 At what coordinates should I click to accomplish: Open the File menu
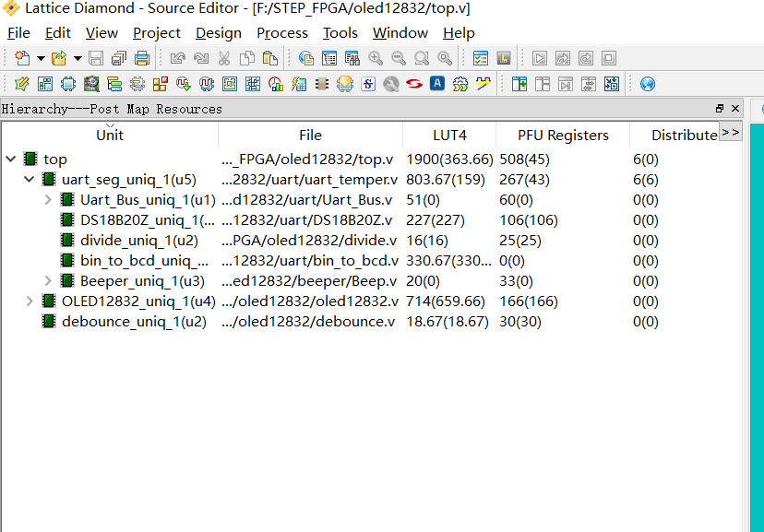tap(19, 33)
